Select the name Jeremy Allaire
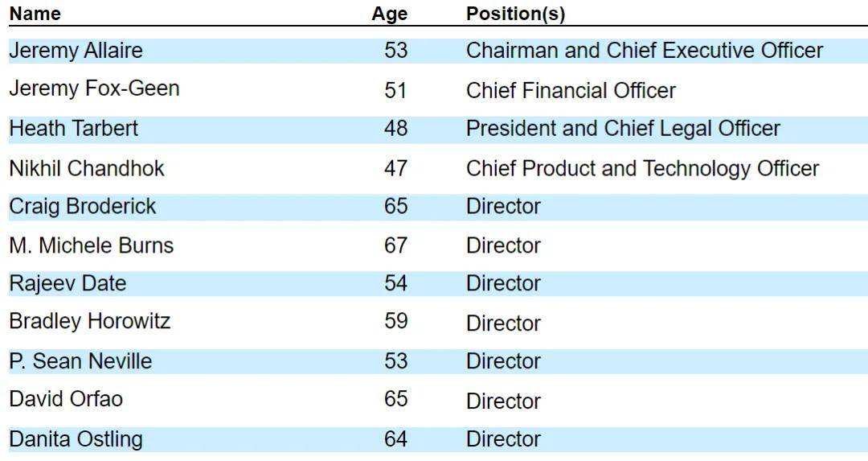Viewport: 868px width, 461px height. click(x=76, y=51)
